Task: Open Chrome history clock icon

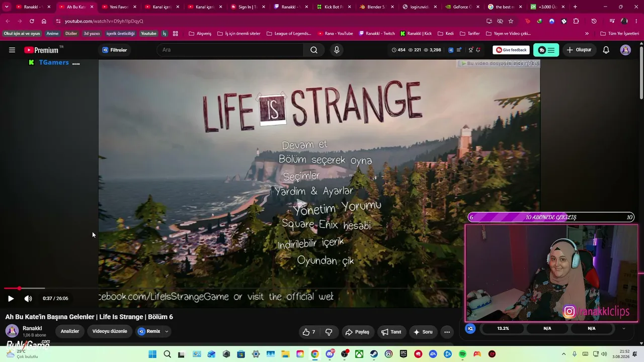Action: click(x=594, y=21)
